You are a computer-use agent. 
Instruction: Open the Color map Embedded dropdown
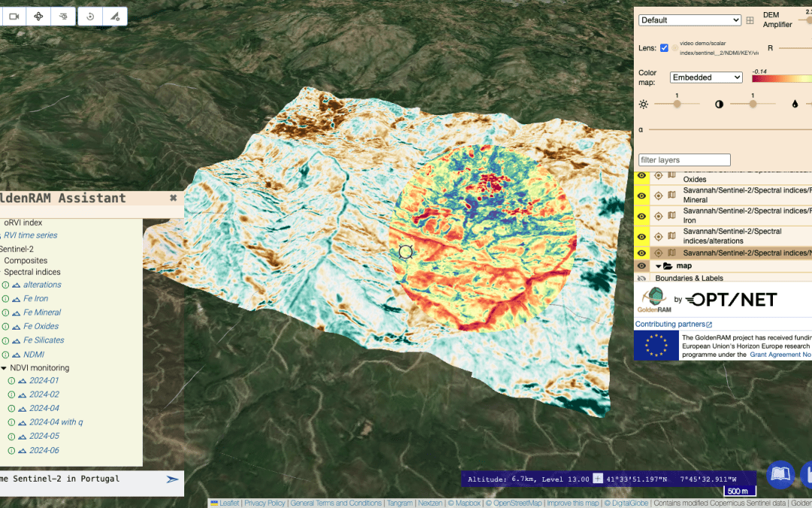(706, 78)
